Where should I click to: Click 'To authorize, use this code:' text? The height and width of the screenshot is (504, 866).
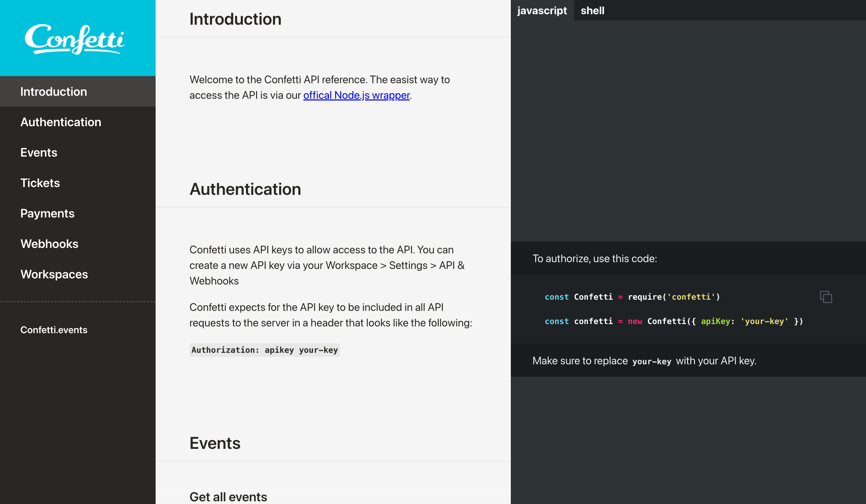click(594, 258)
